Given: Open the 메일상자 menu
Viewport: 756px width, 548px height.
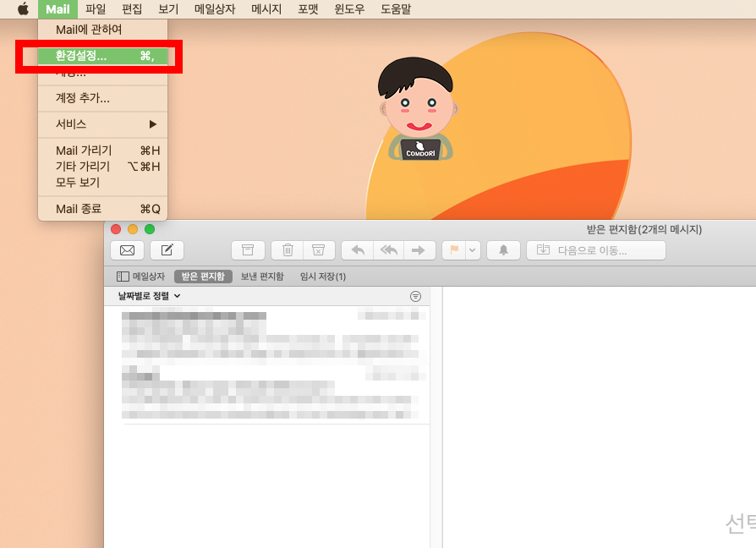Looking at the screenshot, I should [215, 9].
